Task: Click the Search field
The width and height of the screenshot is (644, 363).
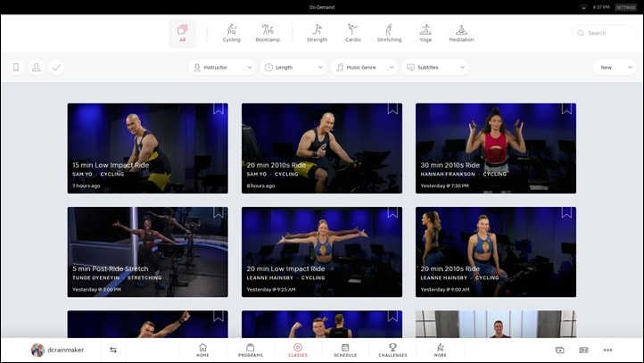Action: (604, 33)
